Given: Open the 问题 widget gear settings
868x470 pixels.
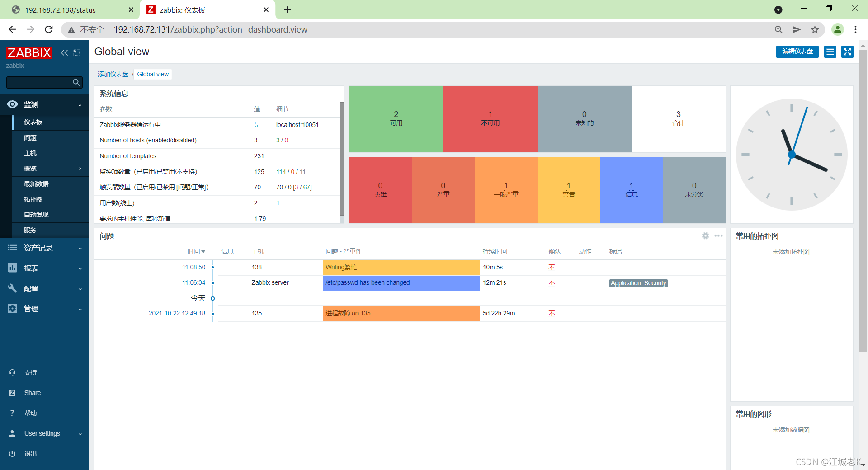Looking at the screenshot, I should 705,236.
